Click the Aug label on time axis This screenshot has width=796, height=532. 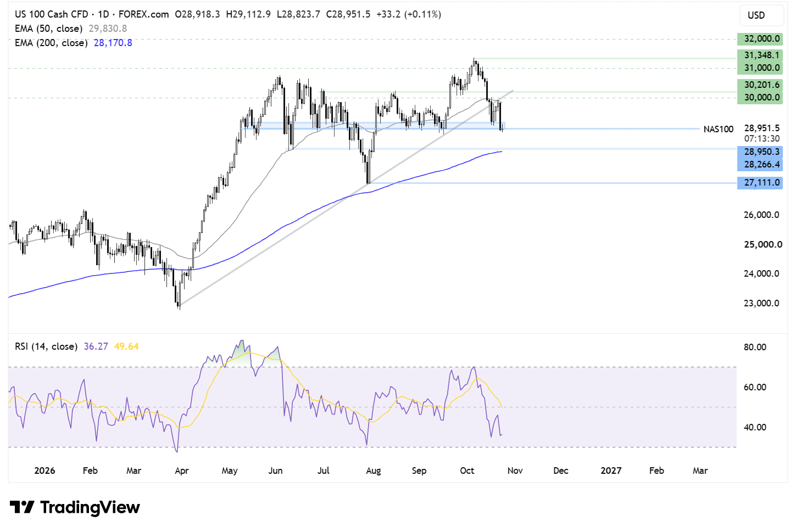coord(374,471)
